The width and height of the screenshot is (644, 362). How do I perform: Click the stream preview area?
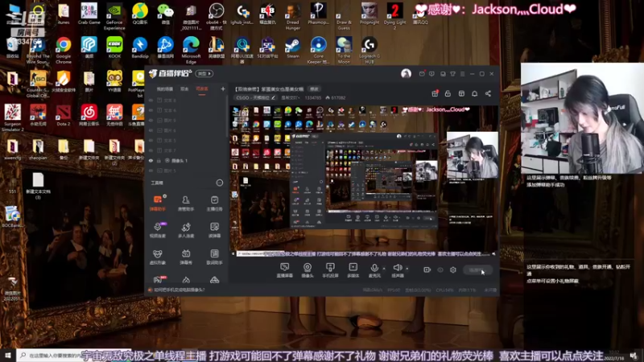tap(364, 181)
